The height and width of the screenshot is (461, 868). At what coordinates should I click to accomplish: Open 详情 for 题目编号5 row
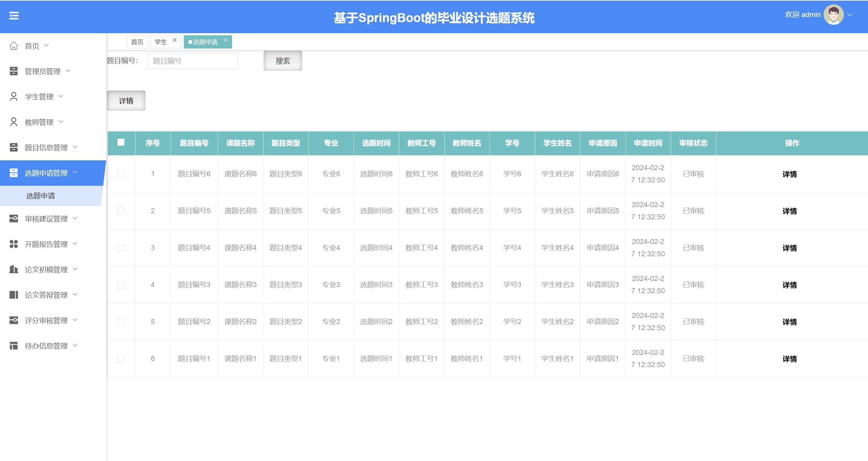(x=790, y=211)
